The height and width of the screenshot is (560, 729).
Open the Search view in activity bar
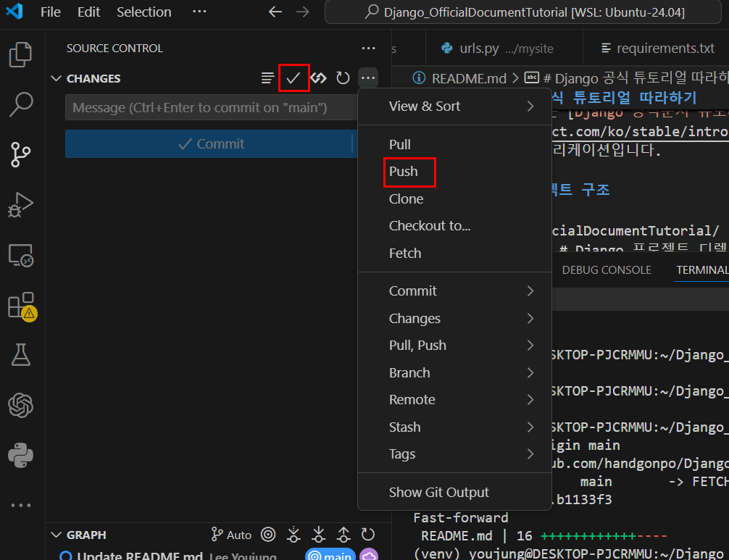pos(20,104)
